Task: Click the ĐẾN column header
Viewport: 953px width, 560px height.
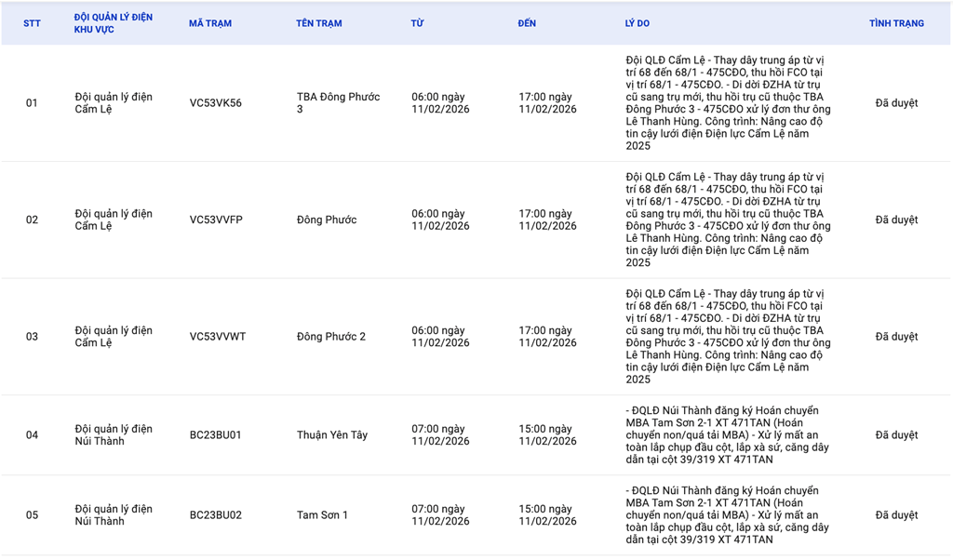Action: [x=528, y=23]
